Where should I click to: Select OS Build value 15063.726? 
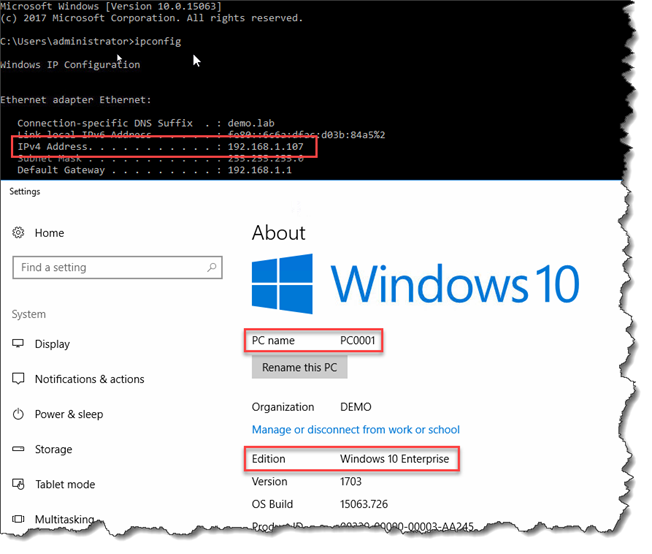(x=364, y=504)
